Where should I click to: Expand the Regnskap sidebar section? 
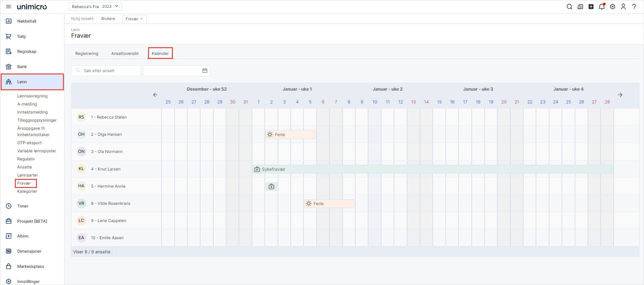pyautogui.click(x=27, y=52)
